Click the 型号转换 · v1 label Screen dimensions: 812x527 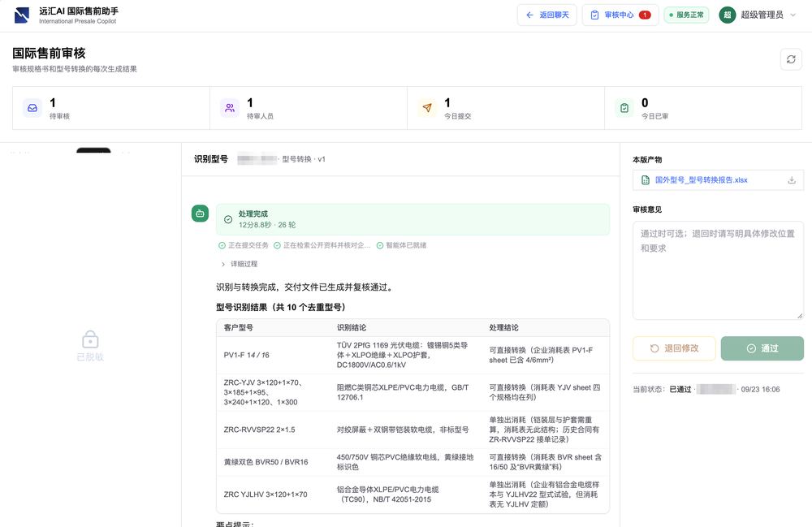tap(304, 159)
